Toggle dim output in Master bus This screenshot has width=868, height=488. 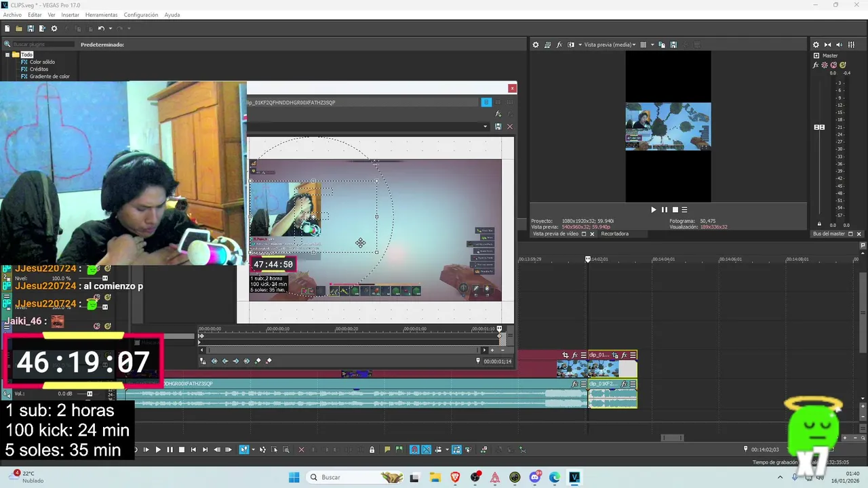840,45
